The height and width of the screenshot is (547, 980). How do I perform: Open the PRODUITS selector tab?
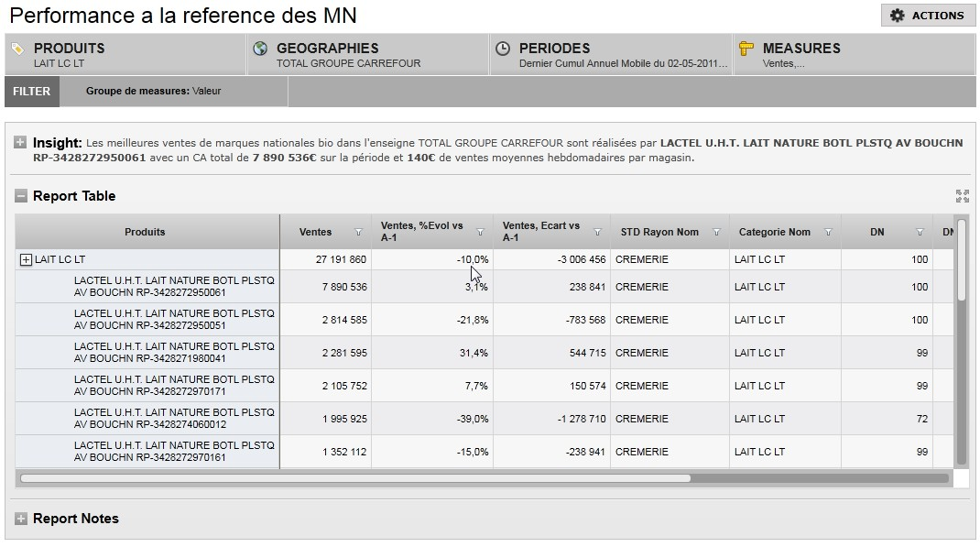(x=125, y=55)
